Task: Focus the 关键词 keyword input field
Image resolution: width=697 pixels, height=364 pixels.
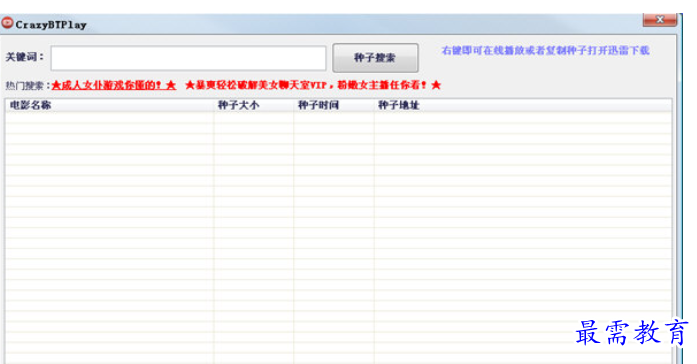Action: [x=188, y=58]
